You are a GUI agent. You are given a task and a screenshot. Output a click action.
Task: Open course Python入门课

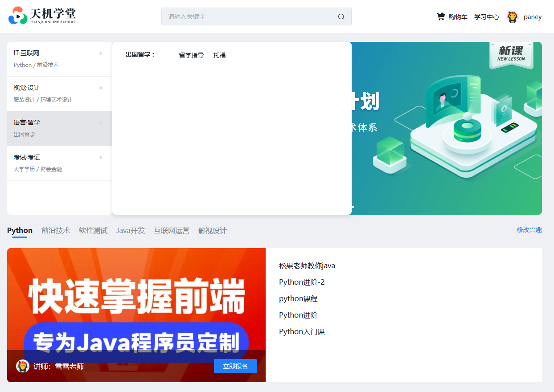point(302,331)
